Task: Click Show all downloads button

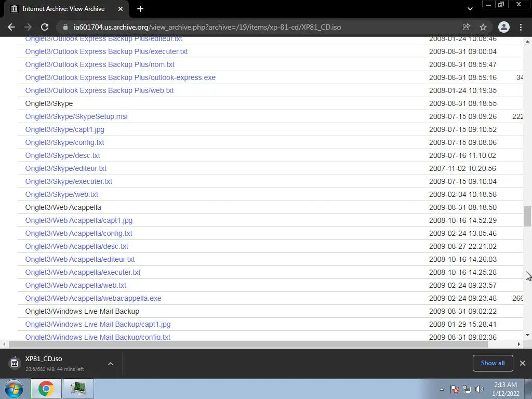Action: (x=493, y=363)
